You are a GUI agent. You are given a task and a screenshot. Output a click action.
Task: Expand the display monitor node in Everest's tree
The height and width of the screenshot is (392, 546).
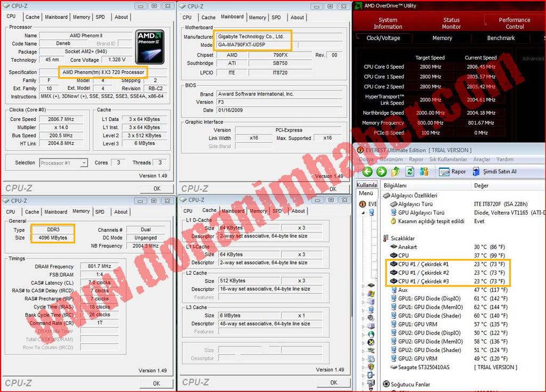point(363,310)
